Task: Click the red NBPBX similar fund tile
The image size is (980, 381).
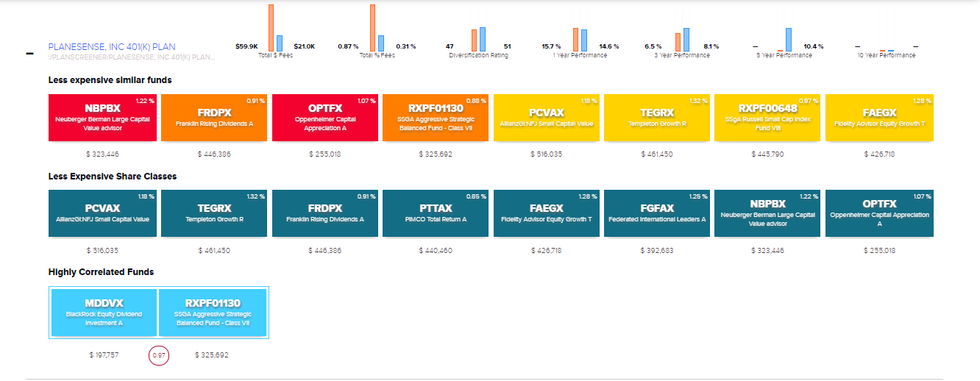Action: pos(103,118)
